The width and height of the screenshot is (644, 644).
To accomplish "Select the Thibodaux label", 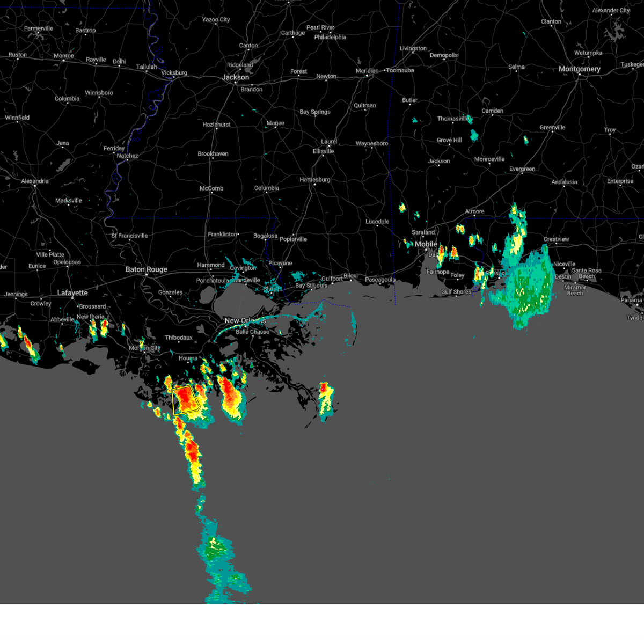I will [179, 338].
